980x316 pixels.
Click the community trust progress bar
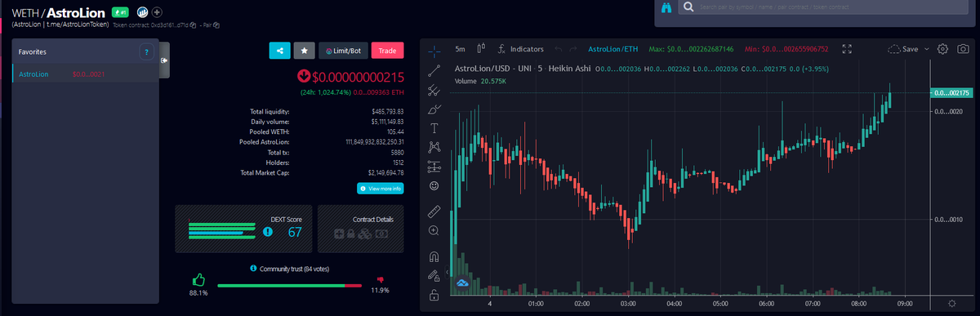[289, 286]
